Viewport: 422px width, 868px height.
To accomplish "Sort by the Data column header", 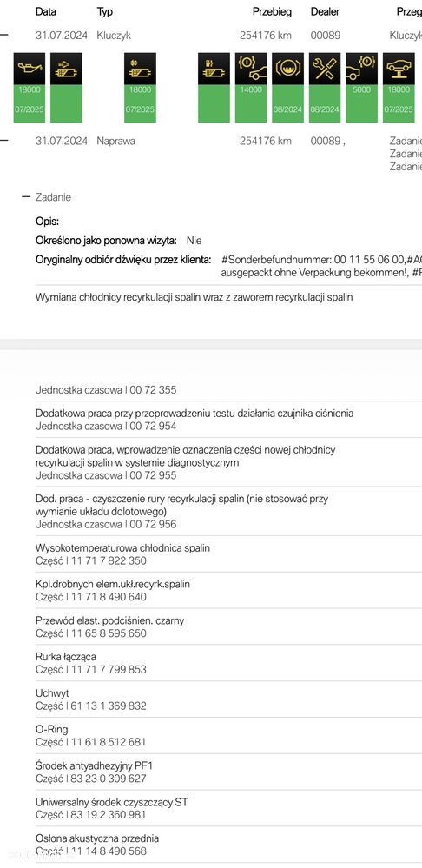I will 46,11.
